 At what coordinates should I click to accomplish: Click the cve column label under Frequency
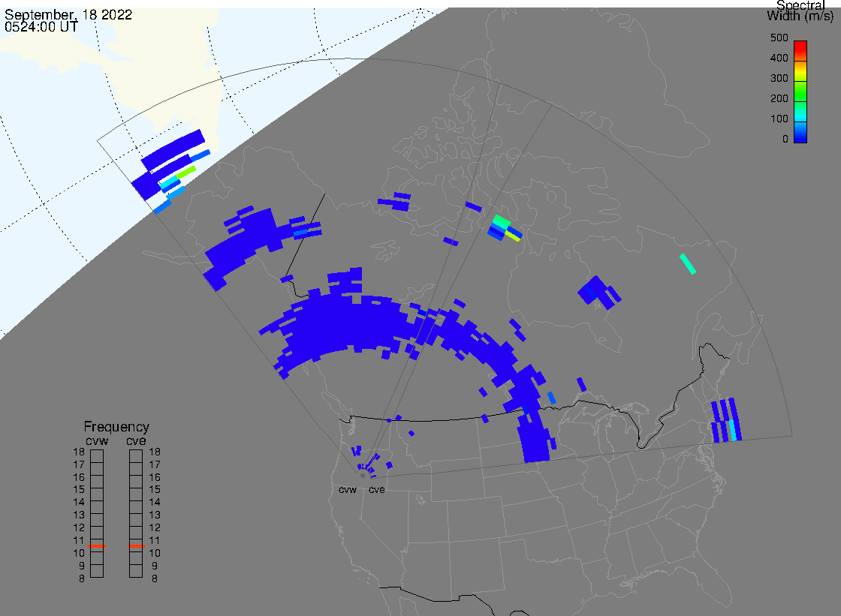(x=136, y=440)
